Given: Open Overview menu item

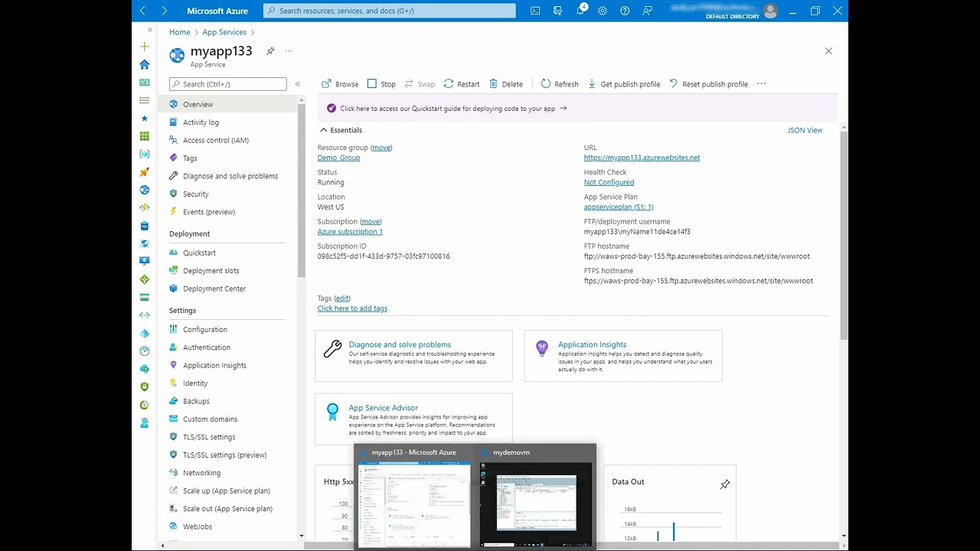Looking at the screenshot, I should tap(228, 104).
